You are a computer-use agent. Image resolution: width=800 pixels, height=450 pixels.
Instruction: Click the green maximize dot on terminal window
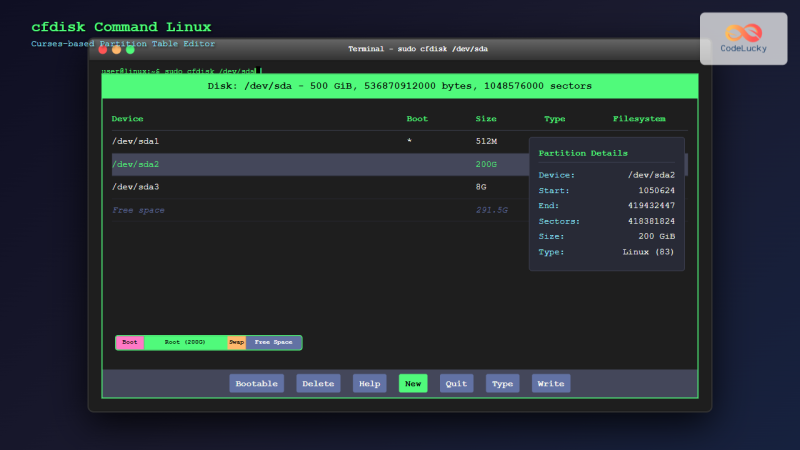[130, 49]
